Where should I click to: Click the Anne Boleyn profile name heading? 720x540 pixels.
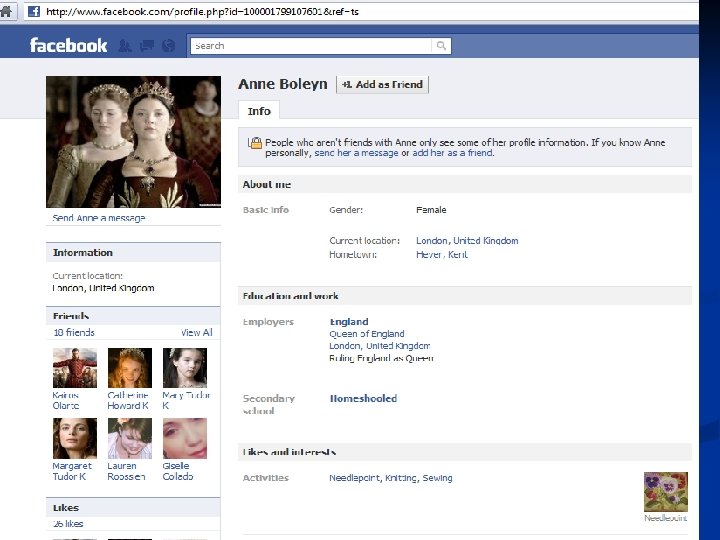click(283, 84)
